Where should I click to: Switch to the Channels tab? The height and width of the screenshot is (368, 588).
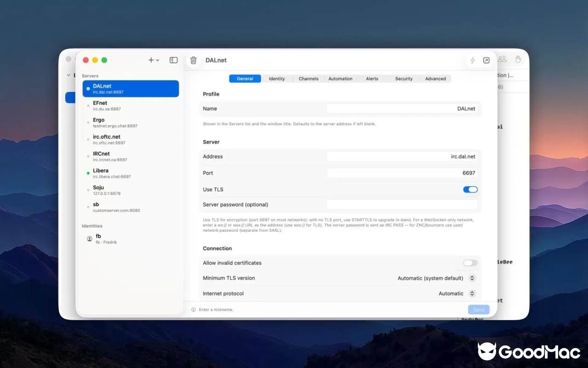click(309, 79)
